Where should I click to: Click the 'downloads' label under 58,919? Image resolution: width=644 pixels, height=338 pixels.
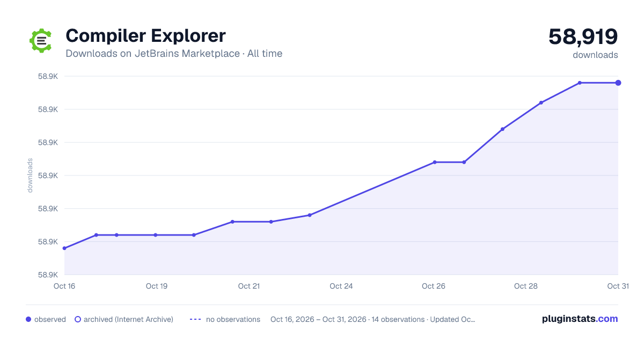tap(595, 55)
